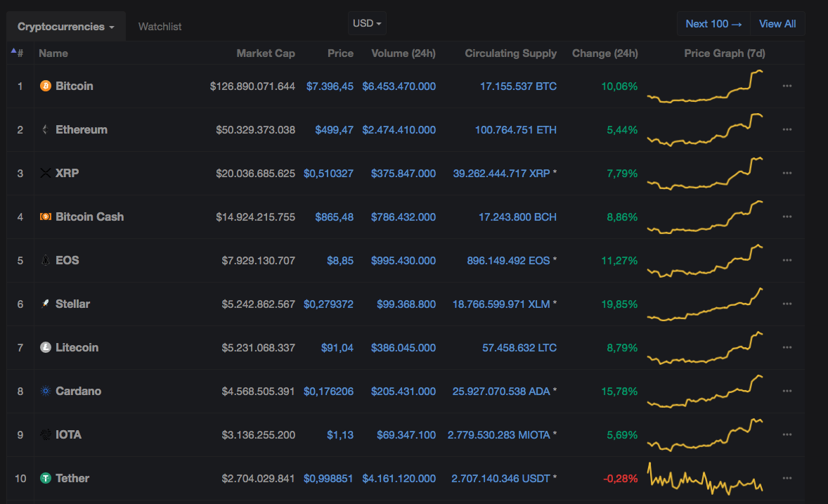Open the more options menu for Litecoin
This screenshot has width=828, height=504.
[787, 348]
